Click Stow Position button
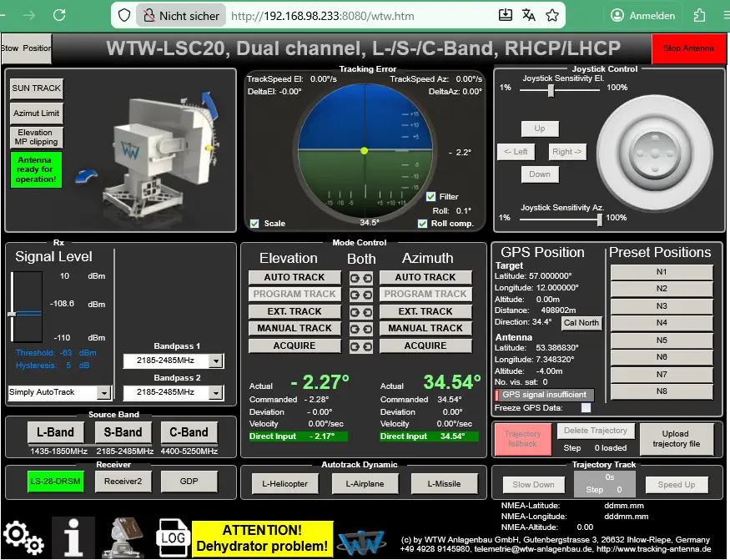The height and width of the screenshot is (560, 730). (x=26, y=48)
